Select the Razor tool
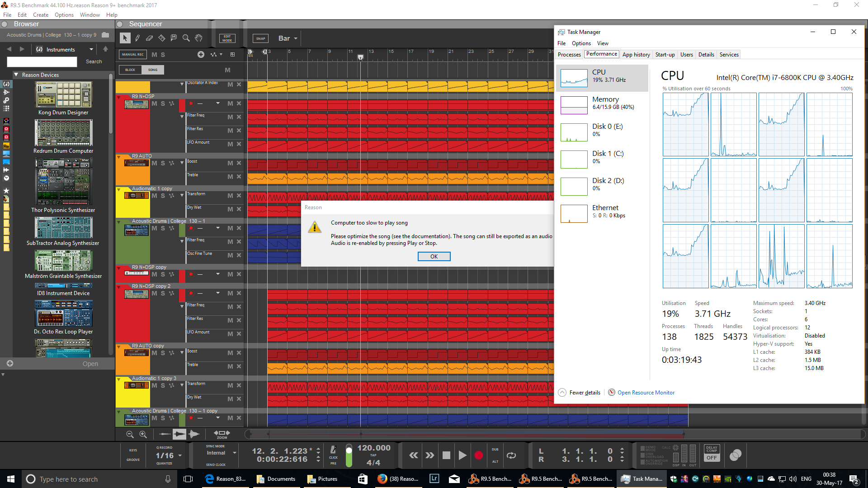The height and width of the screenshot is (488, 868). [x=161, y=38]
